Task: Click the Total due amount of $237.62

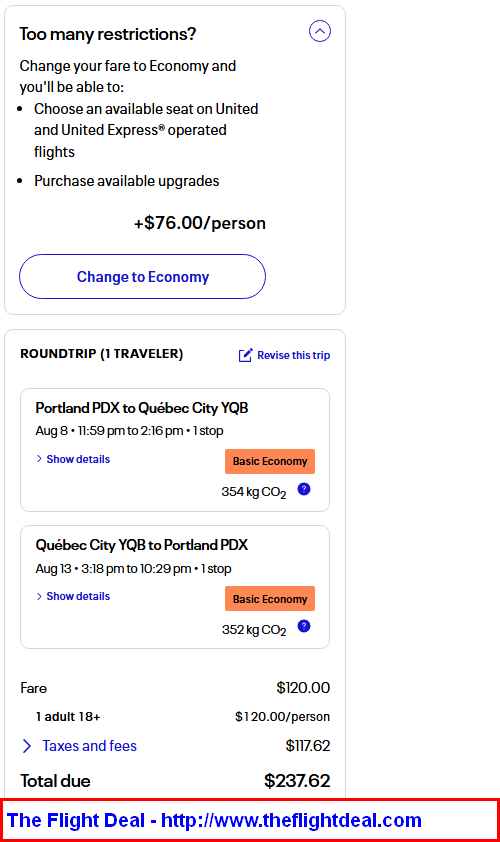Action: tap(297, 781)
